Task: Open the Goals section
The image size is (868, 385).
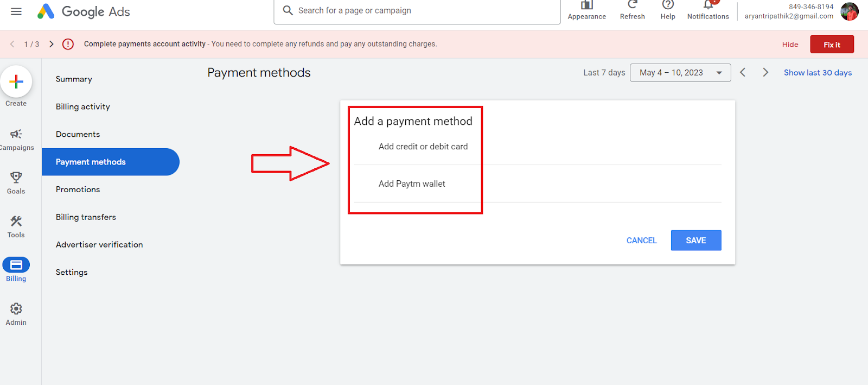Action: point(16,183)
